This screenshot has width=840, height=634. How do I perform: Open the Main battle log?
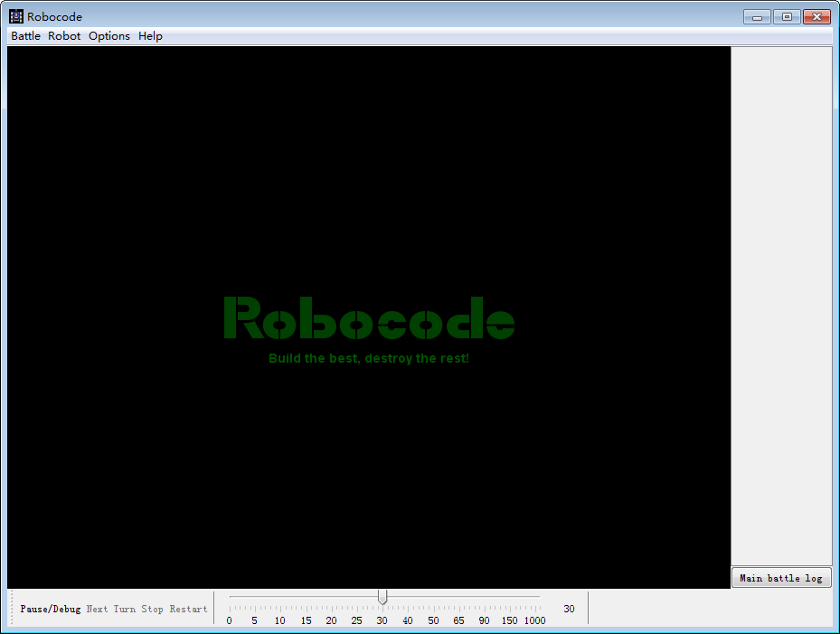(x=781, y=578)
